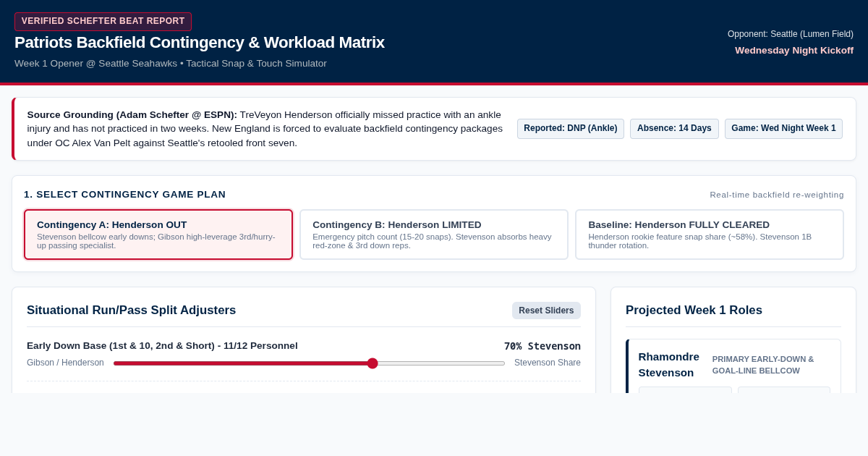Select Contingency A: Henderson OUT plan

tap(158, 235)
